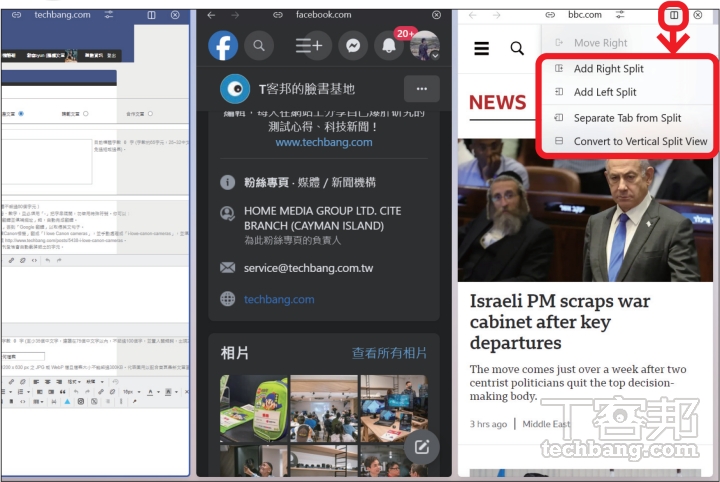Open Facebook Messenger icon

pyautogui.click(x=353, y=46)
